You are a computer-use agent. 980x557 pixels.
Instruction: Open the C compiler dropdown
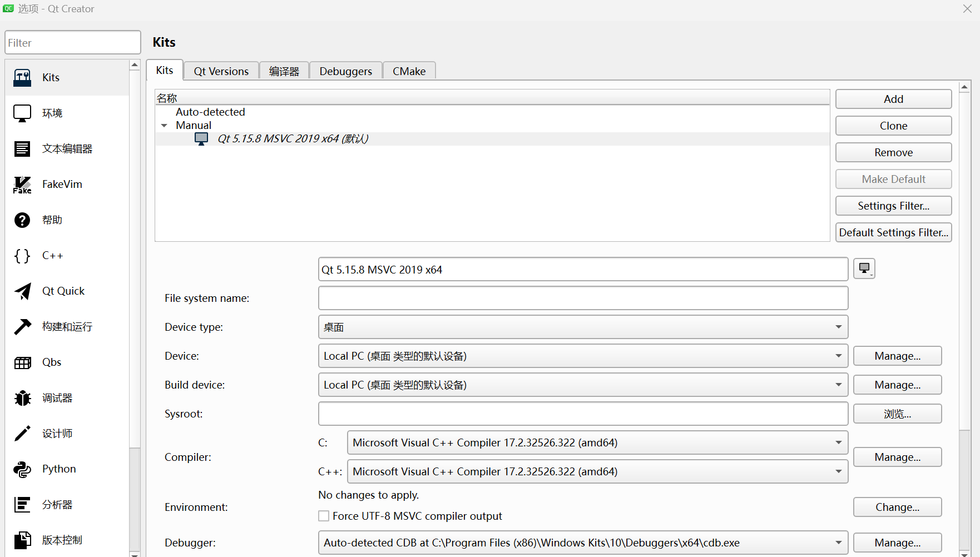pyautogui.click(x=597, y=442)
